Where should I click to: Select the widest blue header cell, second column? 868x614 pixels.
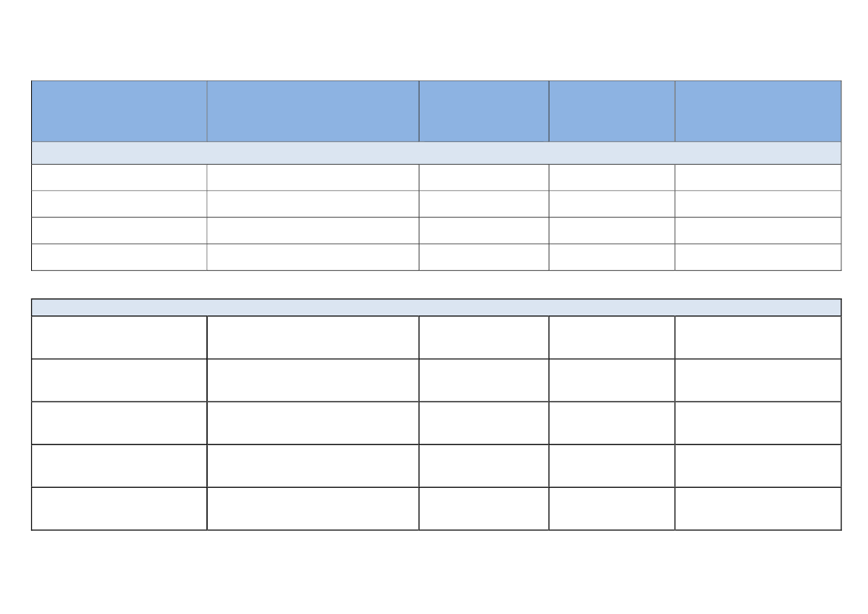[x=313, y=111]
